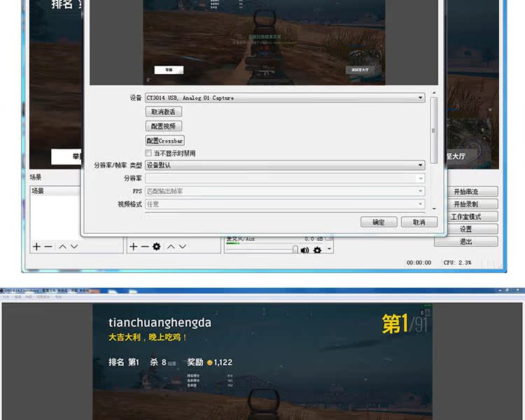The width and height of the screenshot is (525, 420).
Task: Open source properties via the gear icon
Action: pyautogui.click(x=156, y=247)
